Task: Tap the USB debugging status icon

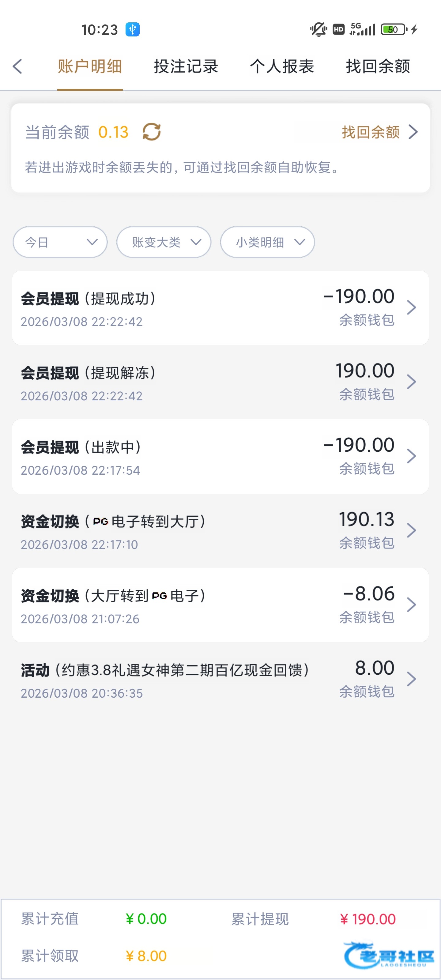Action: (132, 29)
